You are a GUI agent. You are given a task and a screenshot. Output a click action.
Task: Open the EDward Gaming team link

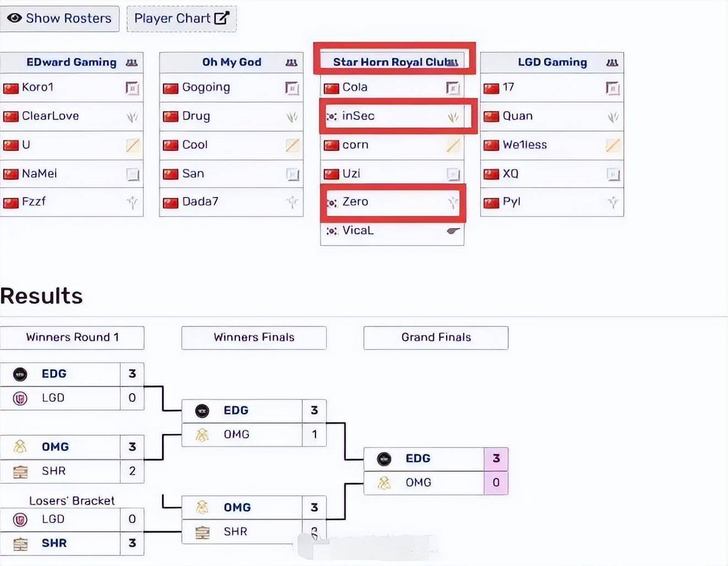(71, 62)
